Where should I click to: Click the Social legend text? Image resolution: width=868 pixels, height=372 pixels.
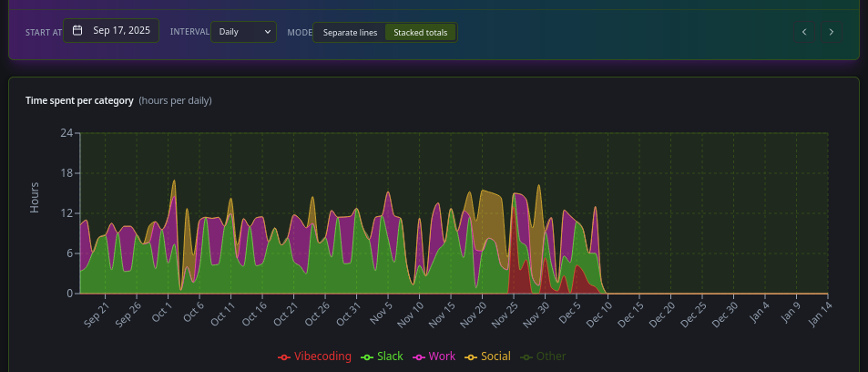pyautogui.click(x=496, y=356)
